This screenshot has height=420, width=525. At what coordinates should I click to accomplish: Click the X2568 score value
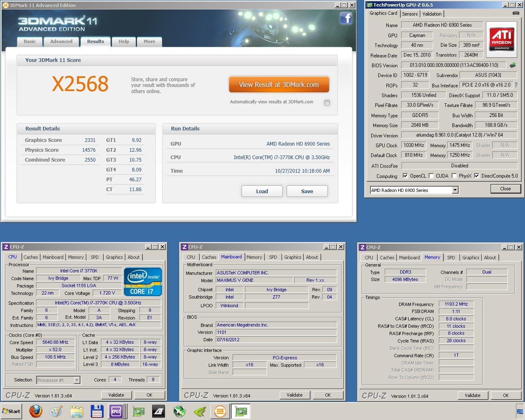pyautogui.click(x=80, y=84)
